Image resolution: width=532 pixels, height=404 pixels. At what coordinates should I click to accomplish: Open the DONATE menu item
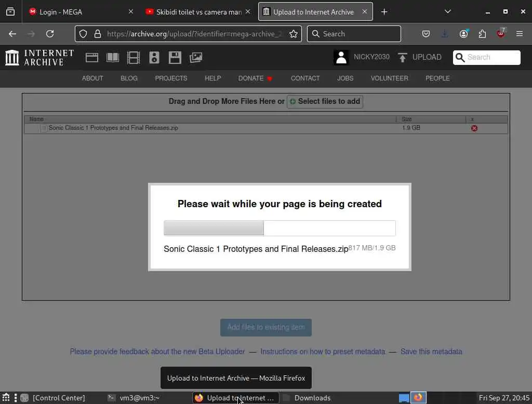[255, 78]
